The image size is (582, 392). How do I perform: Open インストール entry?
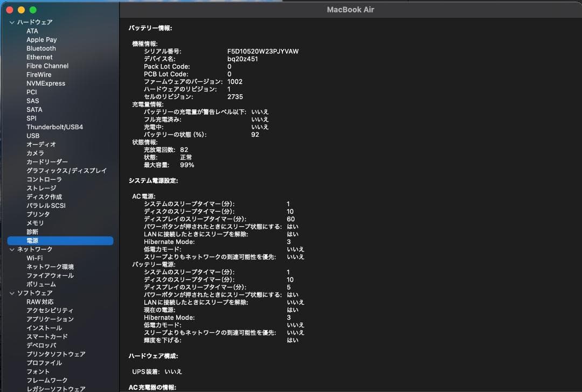tap(44, 328)
